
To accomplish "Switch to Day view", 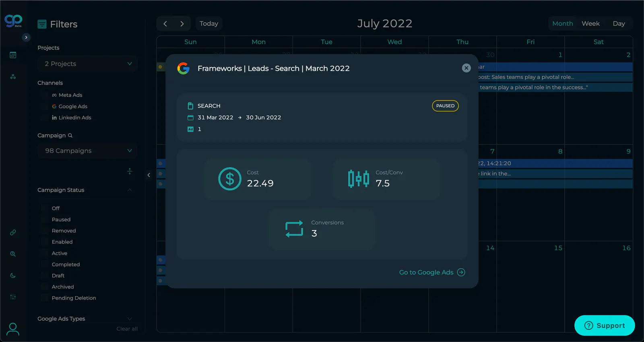I will [x=619, y=24].
